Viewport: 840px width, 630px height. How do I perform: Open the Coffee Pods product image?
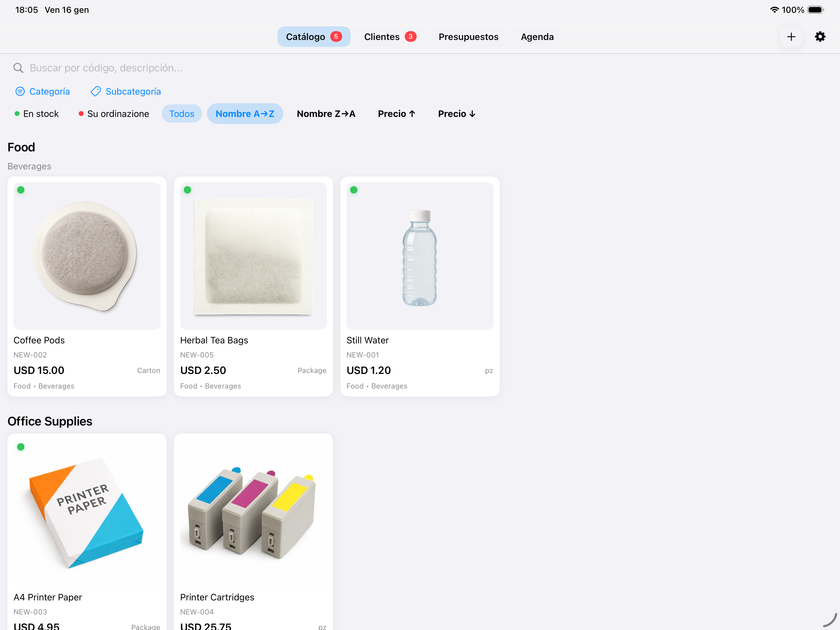click(87, 256)
